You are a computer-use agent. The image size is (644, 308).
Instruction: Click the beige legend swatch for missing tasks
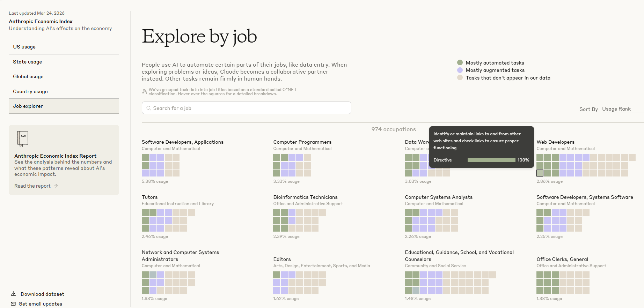tap(460, 78)
